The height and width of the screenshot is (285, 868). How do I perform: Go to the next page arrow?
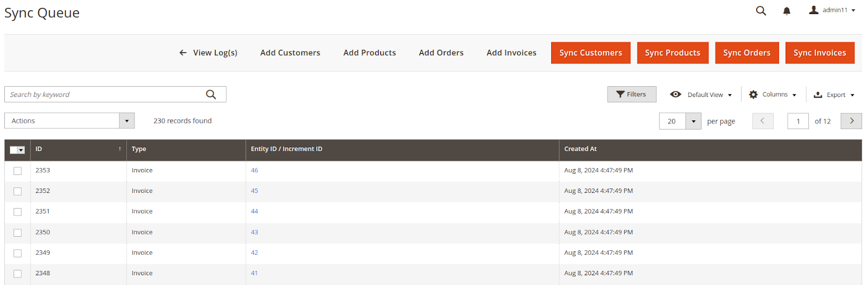851,121
